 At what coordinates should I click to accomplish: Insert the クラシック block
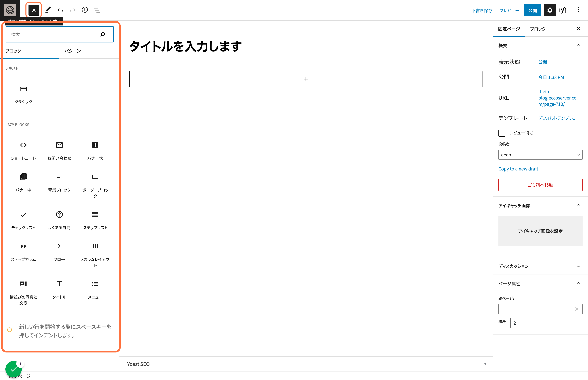click(23, 95)
